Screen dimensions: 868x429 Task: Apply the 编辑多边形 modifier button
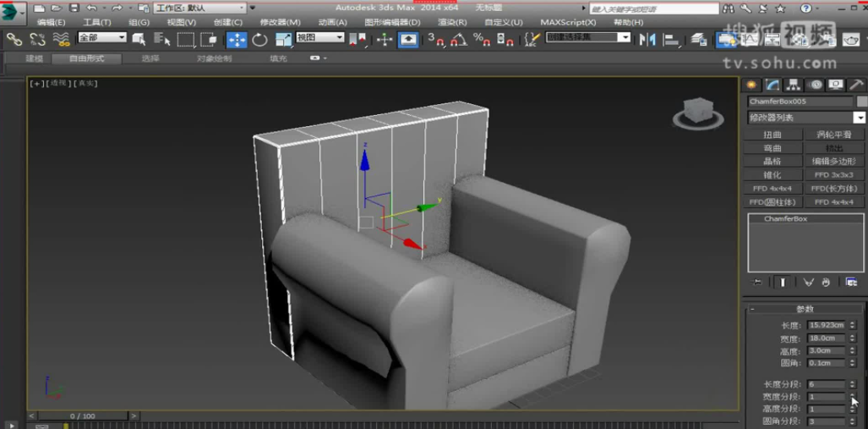pos(833,162)
